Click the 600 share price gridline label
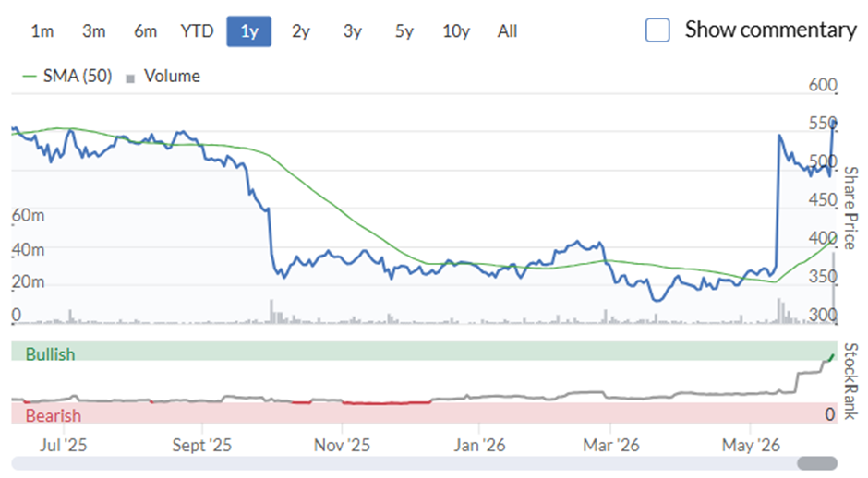This screenshot has height=478, width=868. 823,85
